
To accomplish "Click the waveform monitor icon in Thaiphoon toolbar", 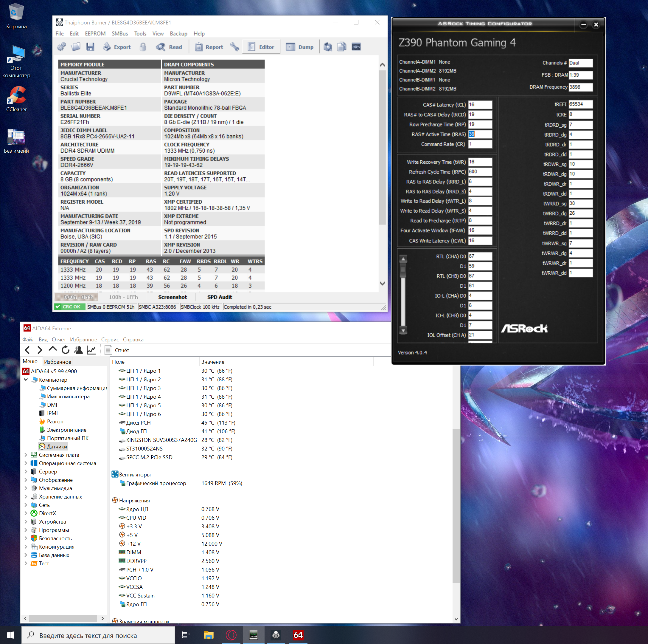I will coord(356,47).
